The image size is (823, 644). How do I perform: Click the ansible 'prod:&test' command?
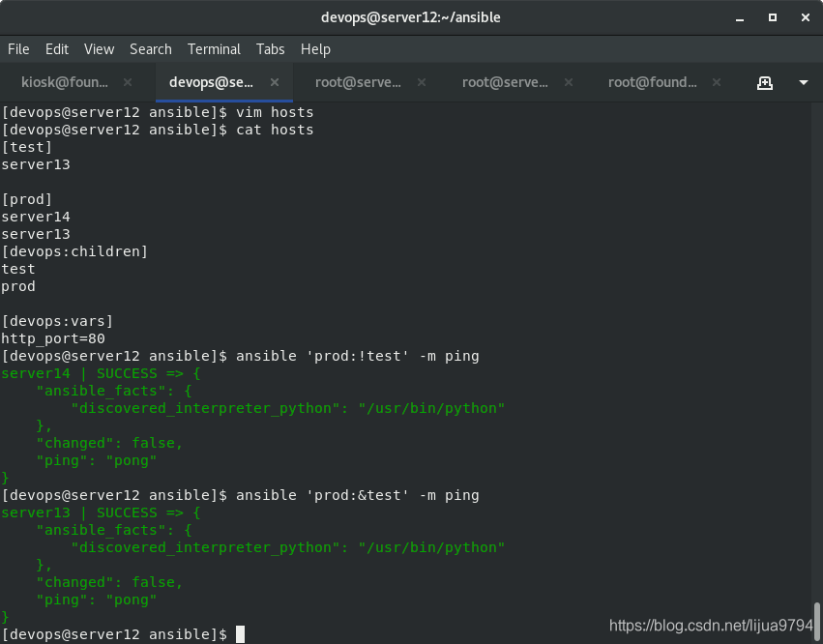pos(241,495)
